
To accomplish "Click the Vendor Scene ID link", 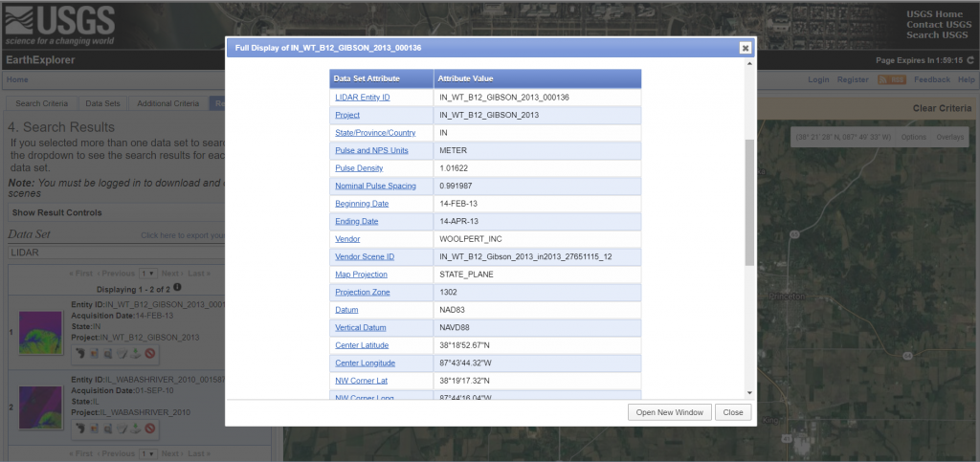I will (365, 256).
